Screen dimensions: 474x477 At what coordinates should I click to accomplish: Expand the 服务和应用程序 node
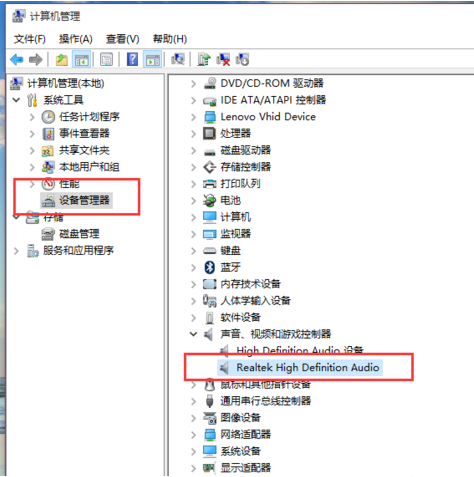pos(16,251)
